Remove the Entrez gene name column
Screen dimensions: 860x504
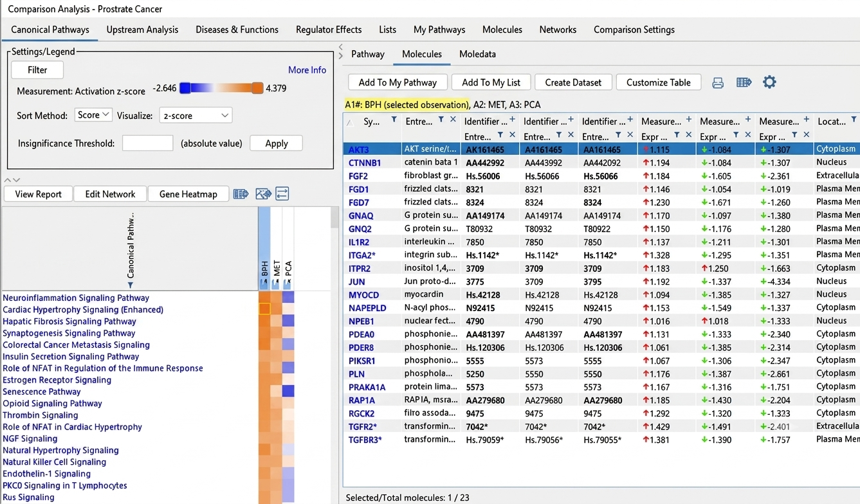(453, 120)
